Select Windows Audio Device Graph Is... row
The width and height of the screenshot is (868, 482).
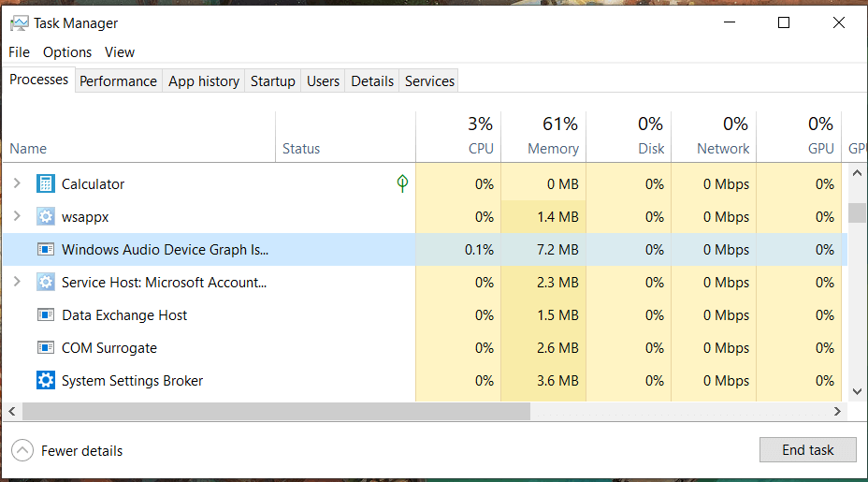coord(426,249)
